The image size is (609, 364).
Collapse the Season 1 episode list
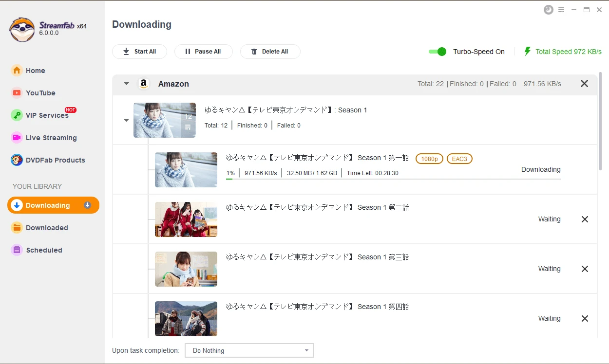coord(126,120)
